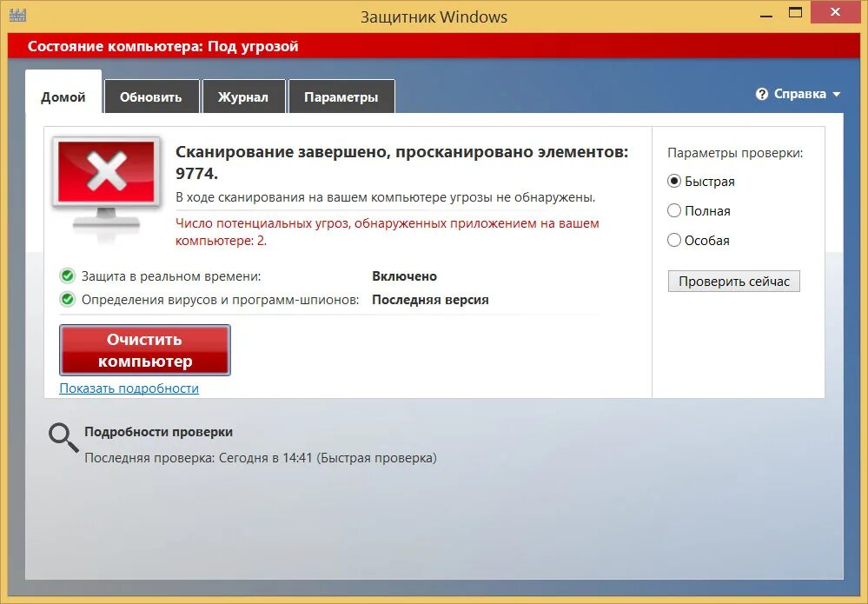This screenshot has height=604, width=868.
Task: Click the Подробности проверки heading
Action: [x=158, y=432]
